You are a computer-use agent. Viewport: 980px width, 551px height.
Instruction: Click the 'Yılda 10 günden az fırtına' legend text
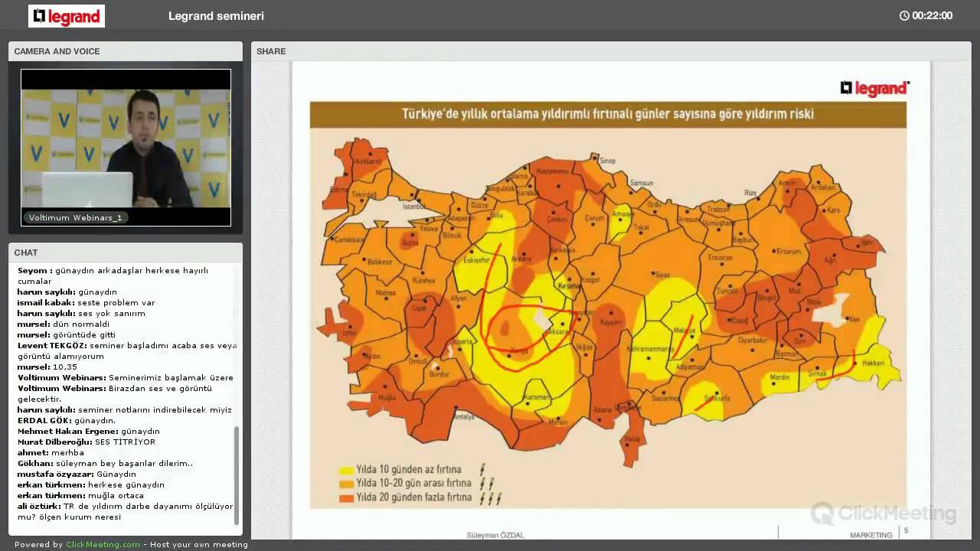pos(408,470)
